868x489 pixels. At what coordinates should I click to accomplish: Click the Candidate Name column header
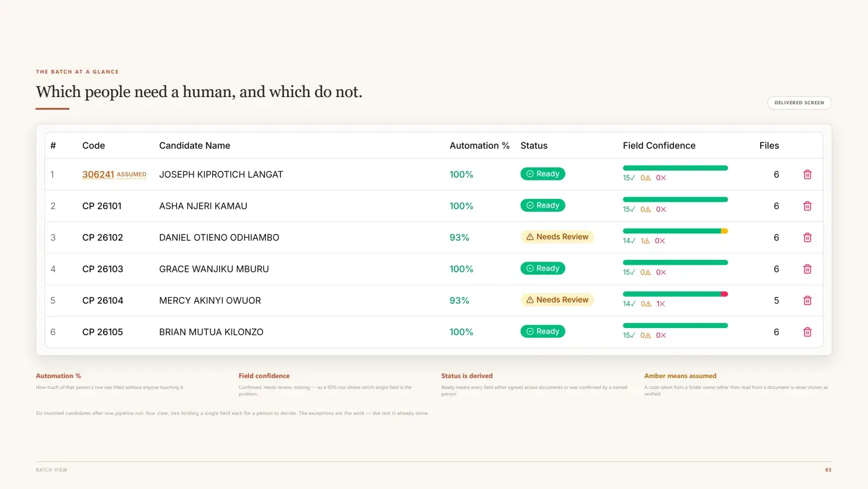pos(195,145)
